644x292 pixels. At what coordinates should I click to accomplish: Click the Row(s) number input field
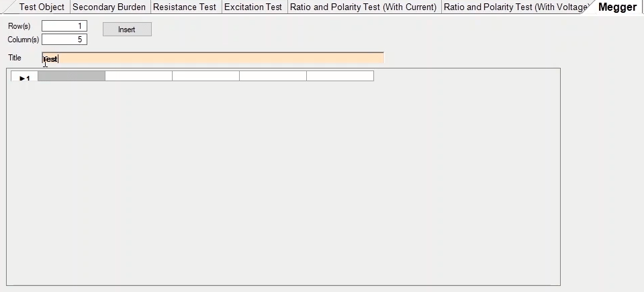pos(64,26)
